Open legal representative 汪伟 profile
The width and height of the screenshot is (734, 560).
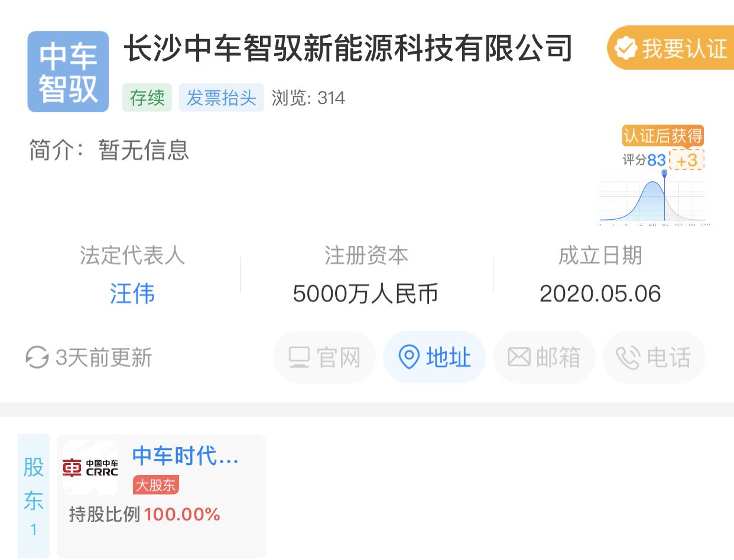click(x=132, y=294)
